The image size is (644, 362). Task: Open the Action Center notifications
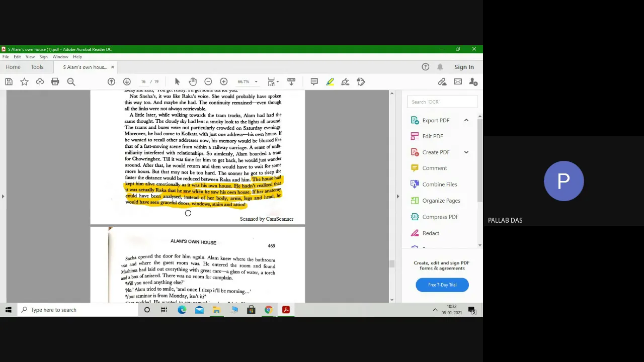pos(472,310)
